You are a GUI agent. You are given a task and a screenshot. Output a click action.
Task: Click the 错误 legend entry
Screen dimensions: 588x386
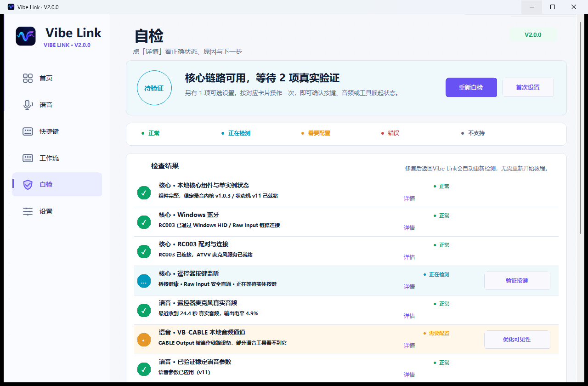(390, 133)
